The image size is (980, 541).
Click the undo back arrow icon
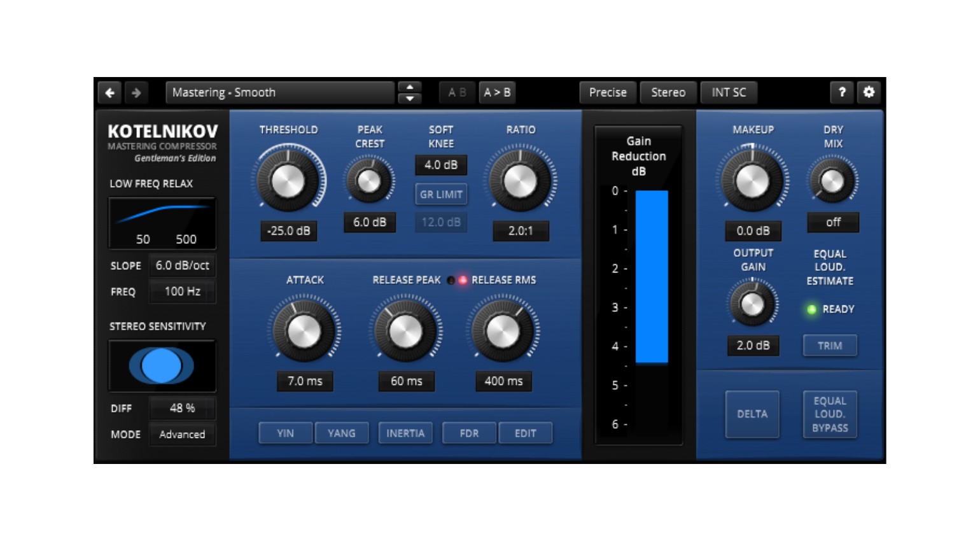click(109, 93)
